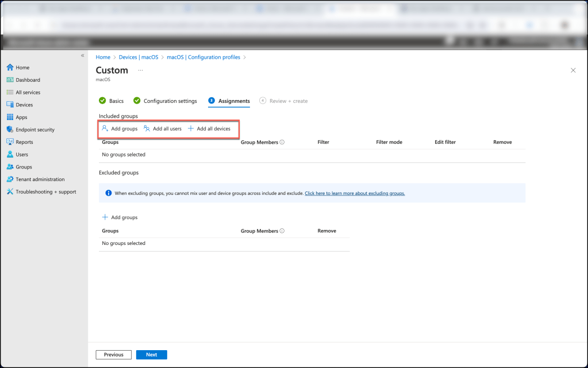Collapse the left navigation sidebar

click(x=82, y=55)
